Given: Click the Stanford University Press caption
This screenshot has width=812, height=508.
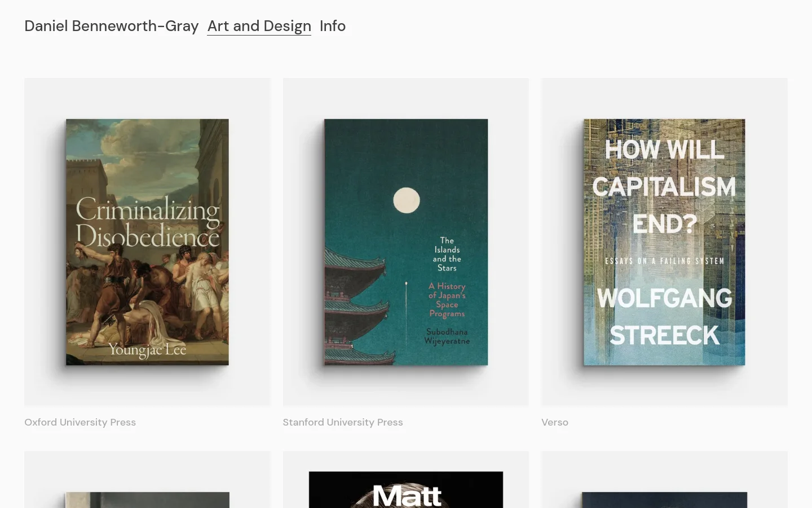Looking at the screenshot, I should pyautogui.click(x=343, y=422).
